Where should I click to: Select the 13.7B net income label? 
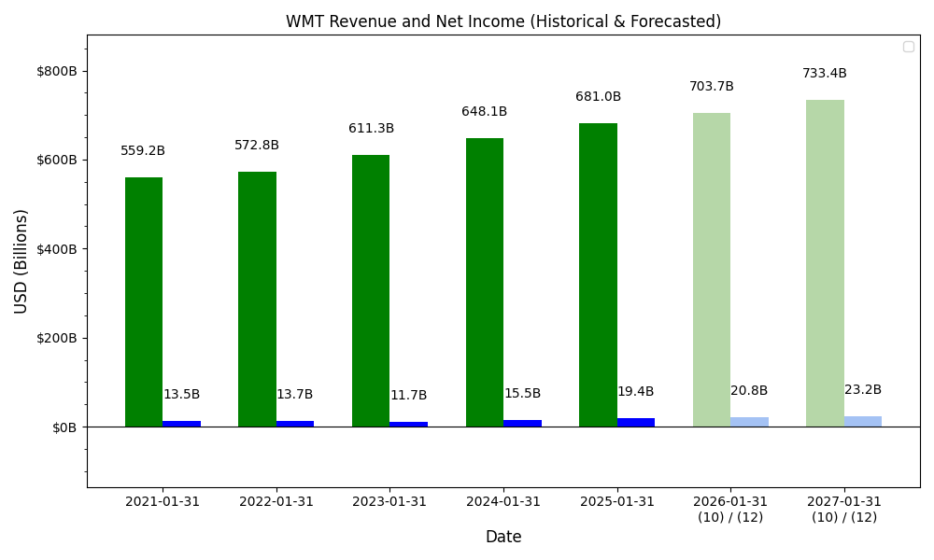295,395
